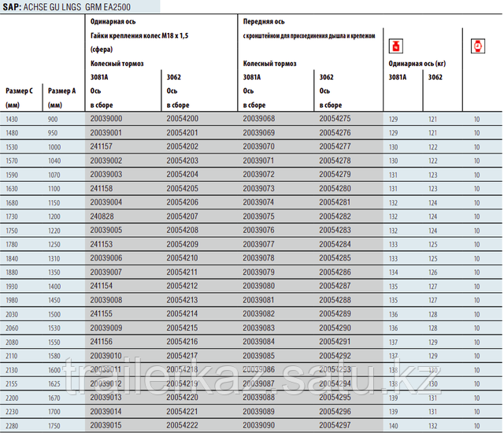Click size C value 1530
The width and height of the screenshot is (504, 433).
pyautogui.click(x=12, y=147)
